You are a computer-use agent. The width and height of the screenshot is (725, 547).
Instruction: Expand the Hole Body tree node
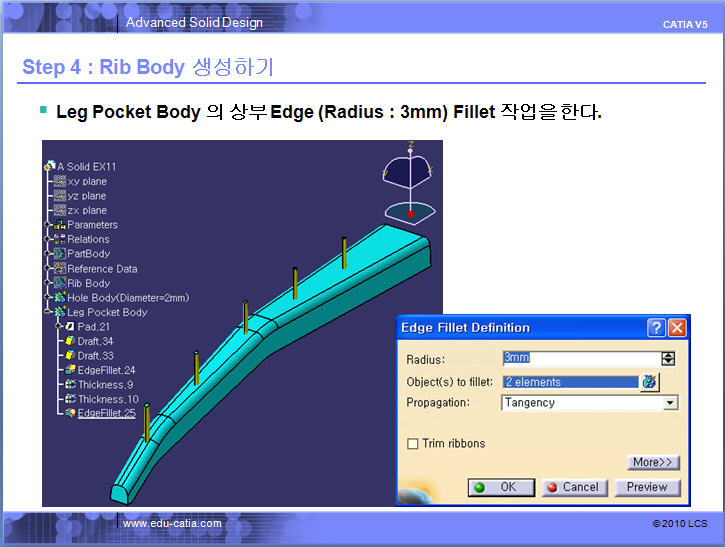47,298
